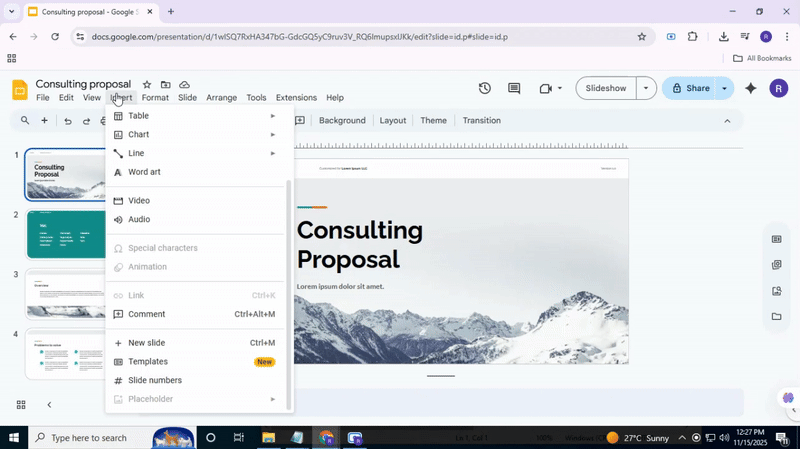Select Slide numbers menu item
This screenshot has width=800, height=449.
(x=155, y=380)
